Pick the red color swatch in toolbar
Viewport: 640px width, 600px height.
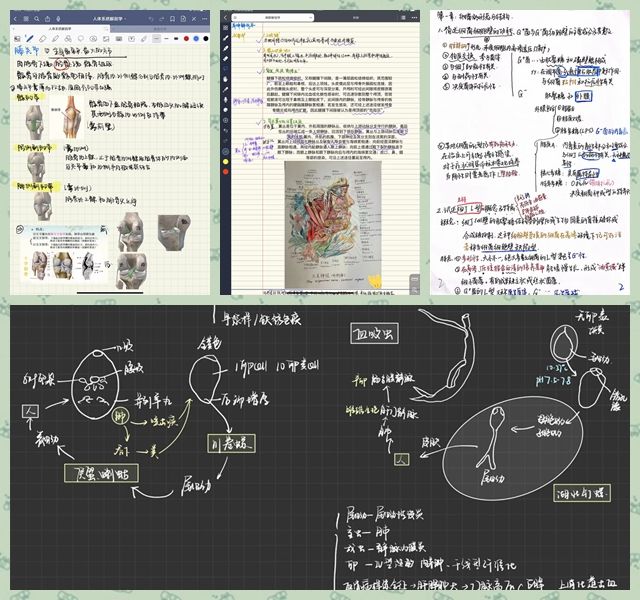[x=186, y=38]
